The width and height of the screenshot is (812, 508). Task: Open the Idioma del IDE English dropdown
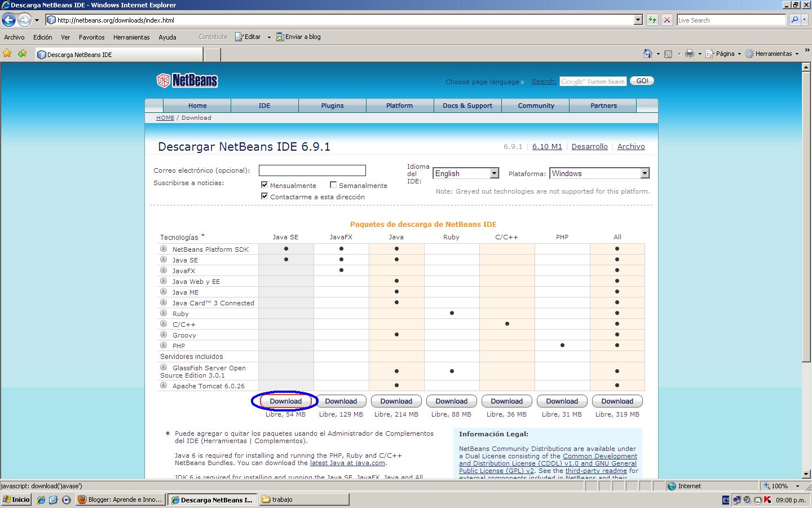pyautogui.click(x=466, y=173)
